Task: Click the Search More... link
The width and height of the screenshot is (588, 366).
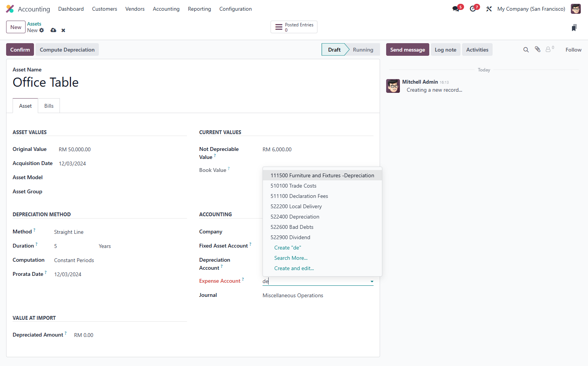Action: click(x=291, y=258)
